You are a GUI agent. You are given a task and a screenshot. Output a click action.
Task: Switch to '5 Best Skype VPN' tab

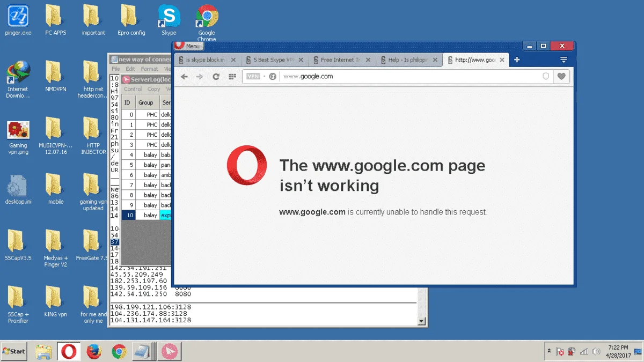pos(274,60)
